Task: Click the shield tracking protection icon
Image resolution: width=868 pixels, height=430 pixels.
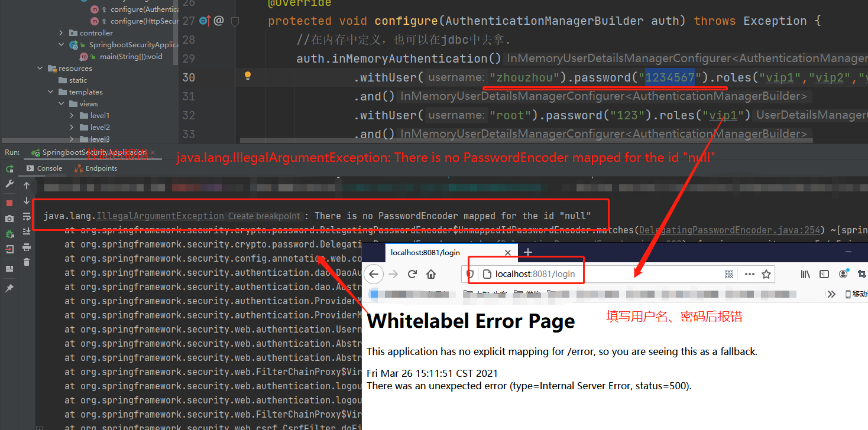Action: click(470, 274)
